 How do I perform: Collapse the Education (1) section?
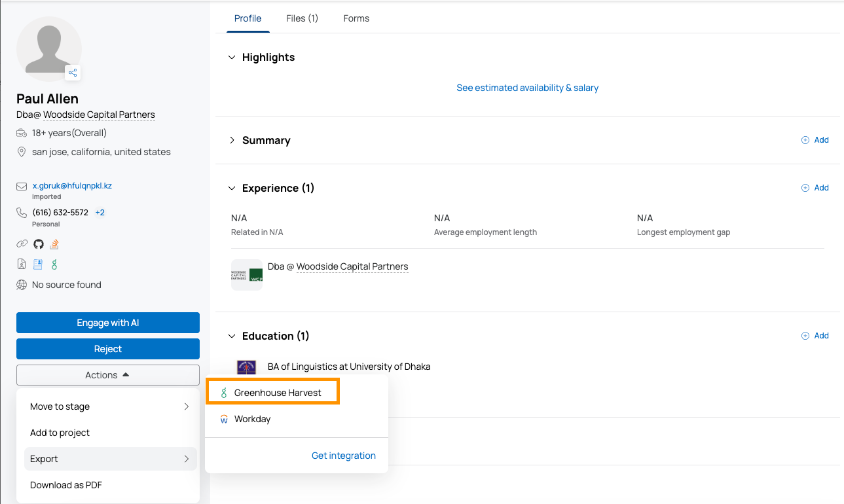coord(231,336)
